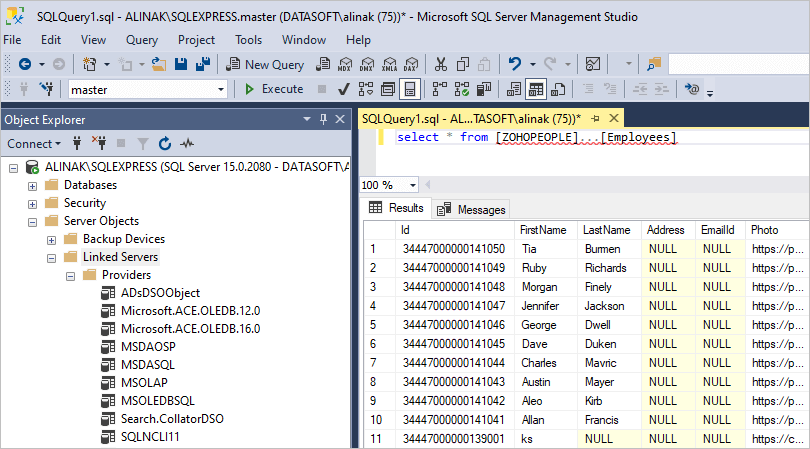This screenshot has width=810, height=449.
Task: Open the 100 % zoom dropdown
Action: click(413, 185)
